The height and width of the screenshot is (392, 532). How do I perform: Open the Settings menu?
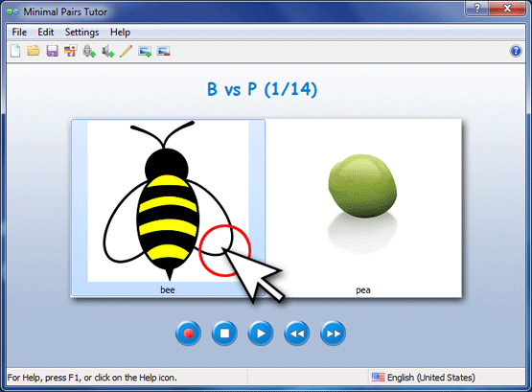[82, 33]
